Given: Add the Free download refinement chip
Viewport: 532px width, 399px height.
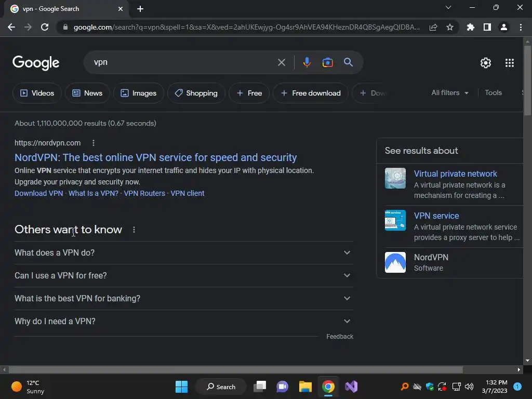Looking at the screenshot, I should pos(311,93).
